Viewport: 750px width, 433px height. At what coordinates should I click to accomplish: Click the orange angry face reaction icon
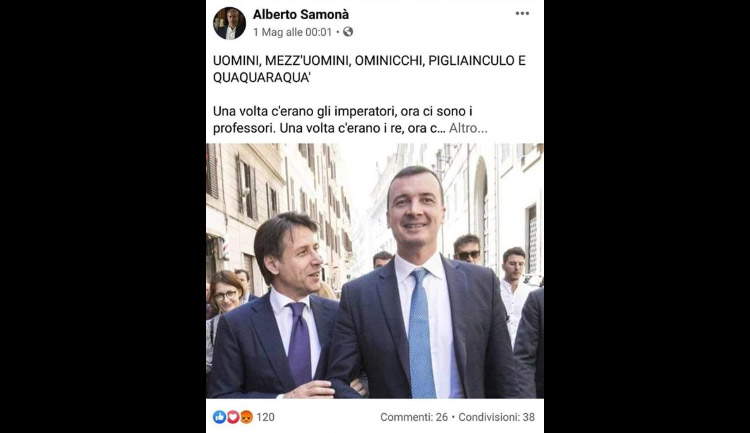[246, 417]
